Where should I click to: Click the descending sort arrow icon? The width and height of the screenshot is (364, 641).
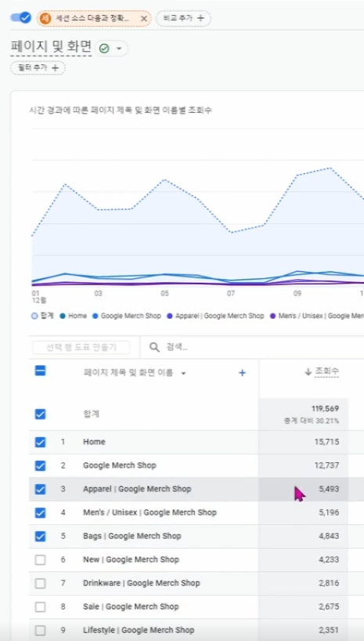click(308, 372)
